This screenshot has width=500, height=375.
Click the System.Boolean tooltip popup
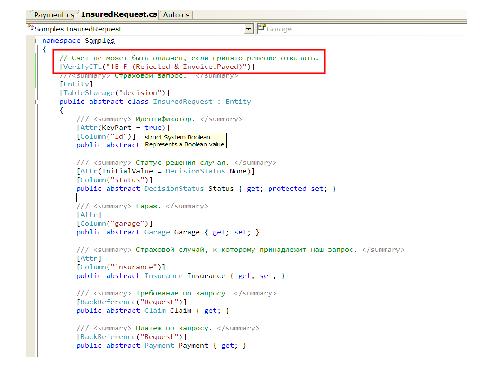pyautogui.click(x=185, y=141)
